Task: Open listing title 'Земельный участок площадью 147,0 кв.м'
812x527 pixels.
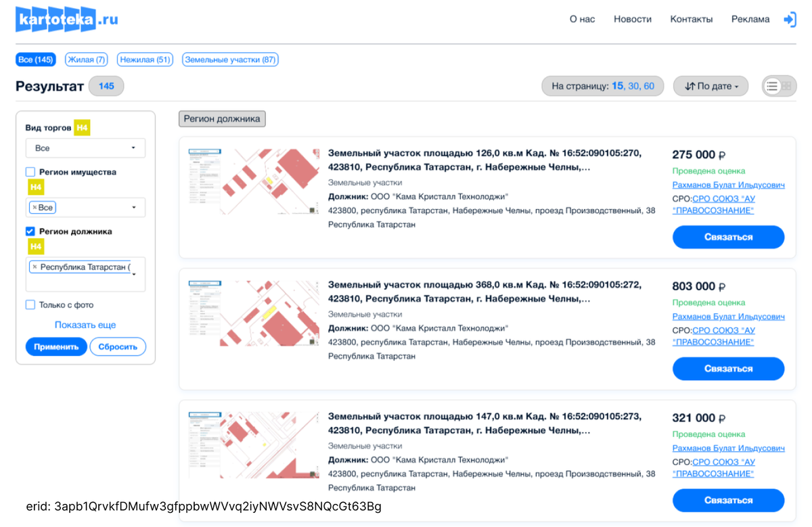Action: click(485, 423)
